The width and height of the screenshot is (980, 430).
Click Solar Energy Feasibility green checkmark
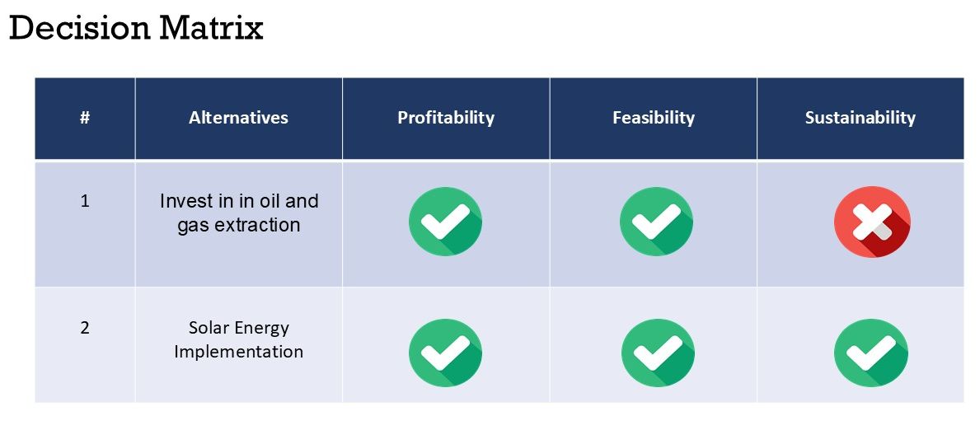pyautogui.click(x=657, y=353)
